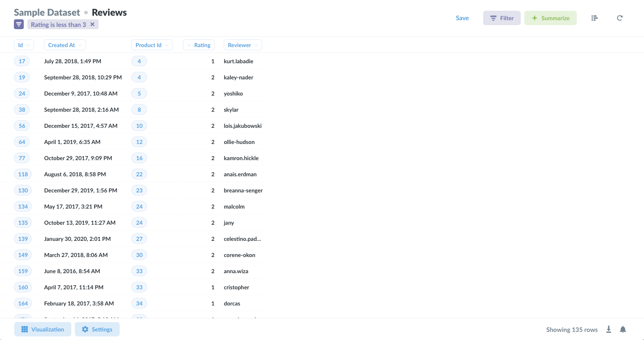Click the refresh icon
Screen dimensions: 644x340
click(620, 18)
